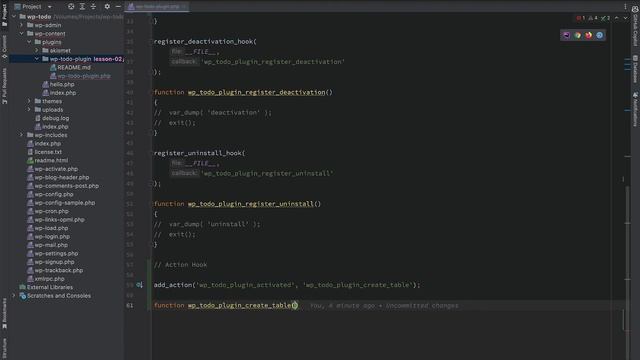Open file in Firefox browser icon

[x=589, y=35]
